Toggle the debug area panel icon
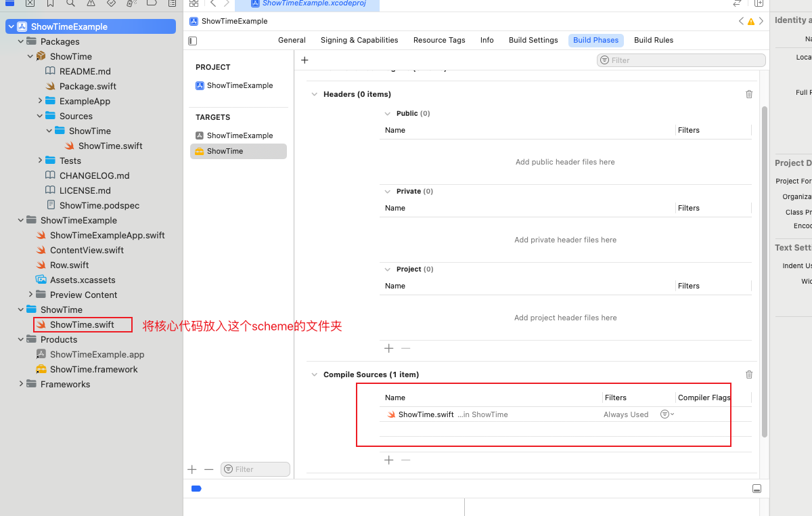812x516 pixels. [757, 489]
